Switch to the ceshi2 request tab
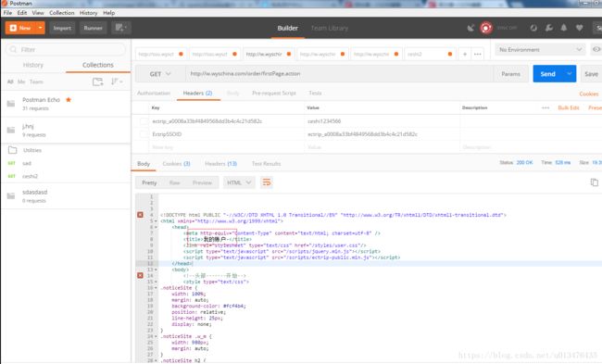 pyautogui.click(x=430, y=54)
